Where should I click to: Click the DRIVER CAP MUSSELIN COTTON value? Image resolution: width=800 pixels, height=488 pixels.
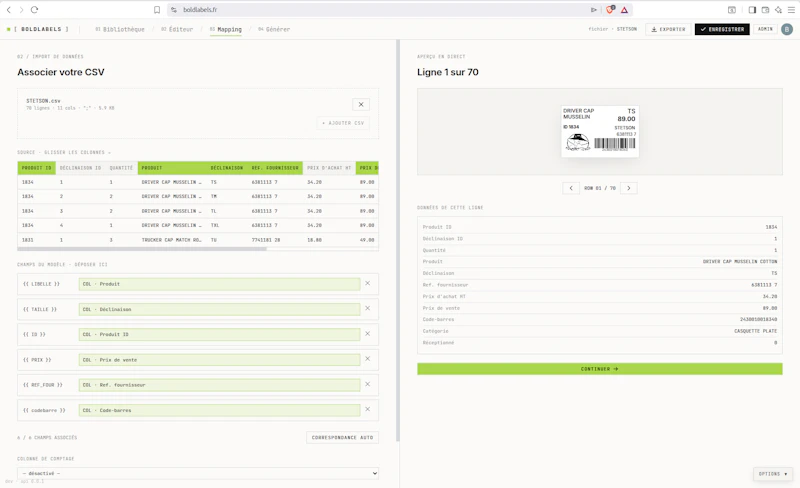740,261
